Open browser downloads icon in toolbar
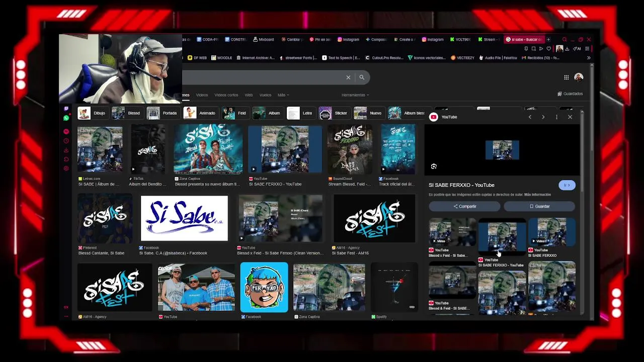The image size is (644, 362). 567,49
